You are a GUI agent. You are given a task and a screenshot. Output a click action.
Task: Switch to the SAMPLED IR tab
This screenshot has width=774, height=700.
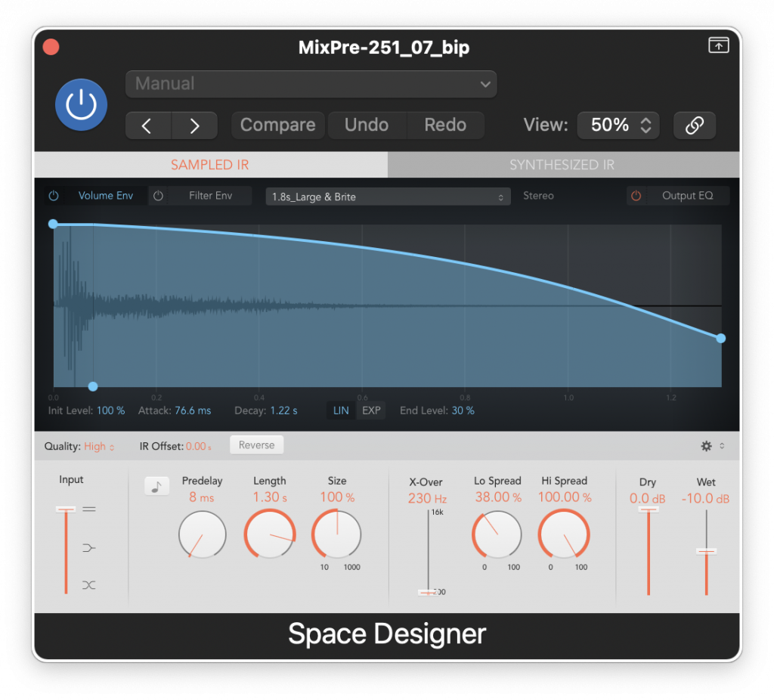(211, 164)
